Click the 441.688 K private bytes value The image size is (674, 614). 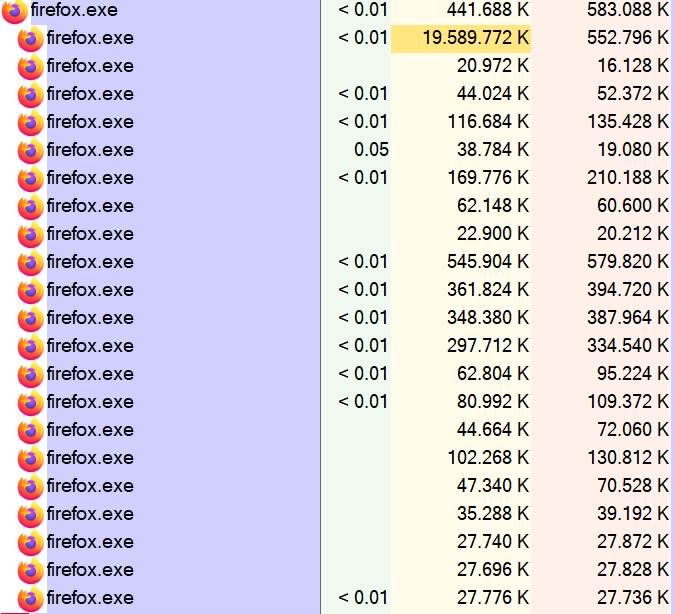488,9
